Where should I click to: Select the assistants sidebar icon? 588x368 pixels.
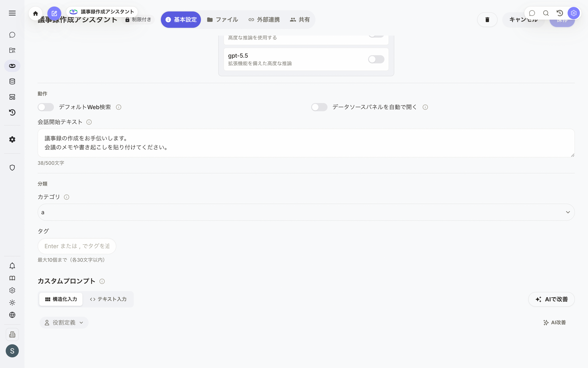(12, 66)
